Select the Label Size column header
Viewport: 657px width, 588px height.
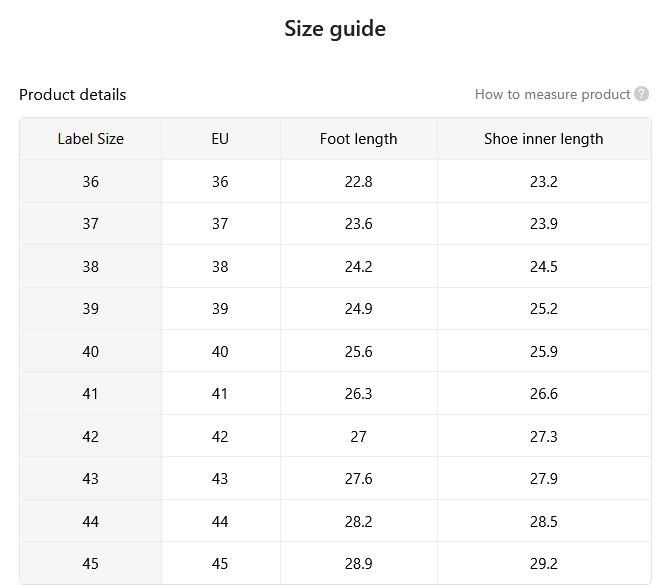click(x=91, y=139)
